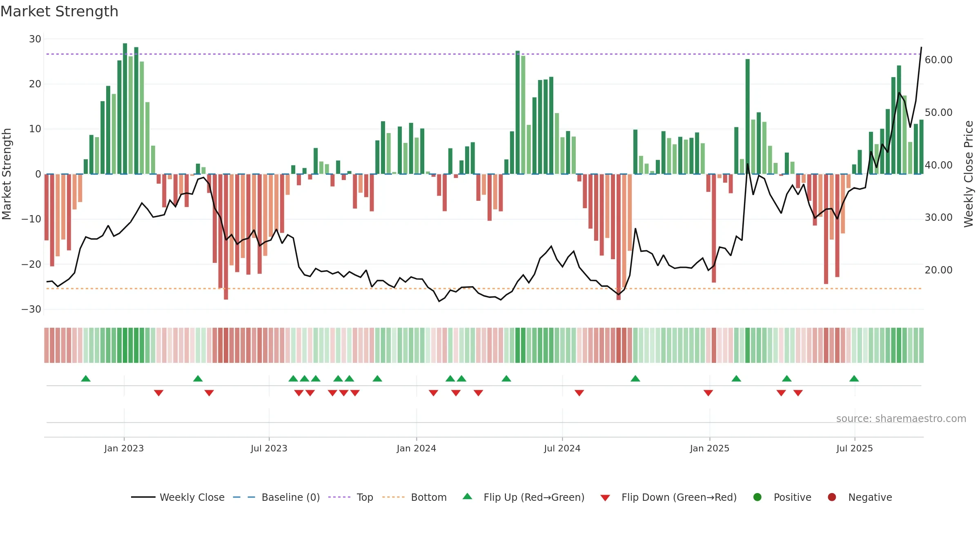The width and height of the screenshot is (980, 551).
Task: Click the 20.00 price axis label
Action: [939, 270]
